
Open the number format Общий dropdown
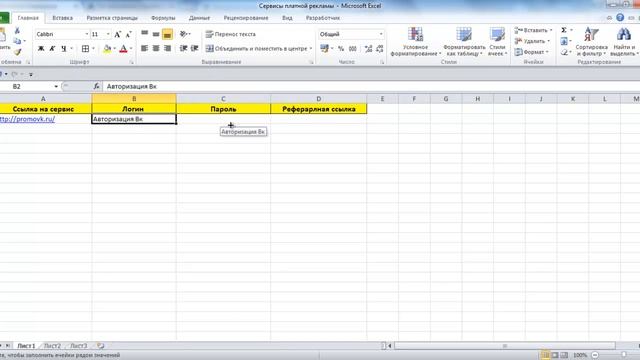(x=381, y=34)
